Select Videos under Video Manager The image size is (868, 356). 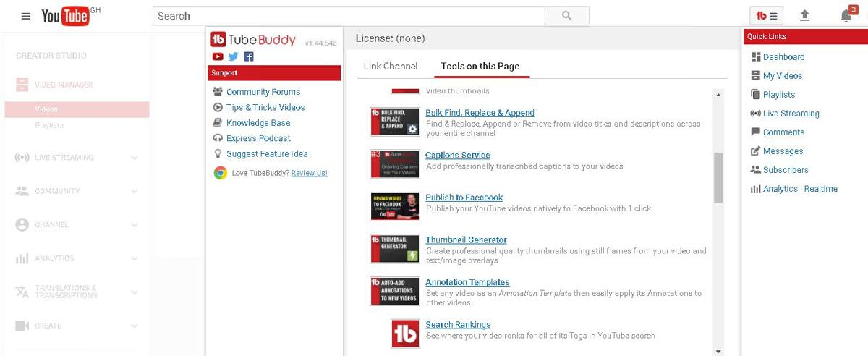click(x=46, y=109)
